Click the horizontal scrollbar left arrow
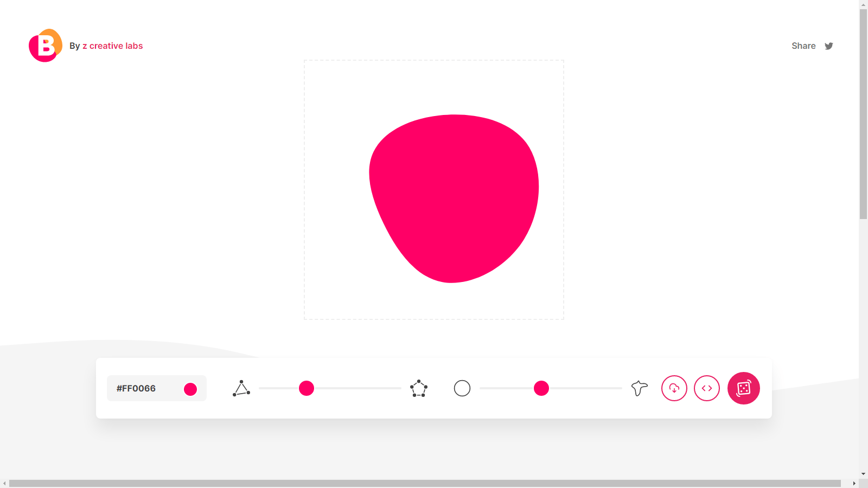 coord(4,483)
